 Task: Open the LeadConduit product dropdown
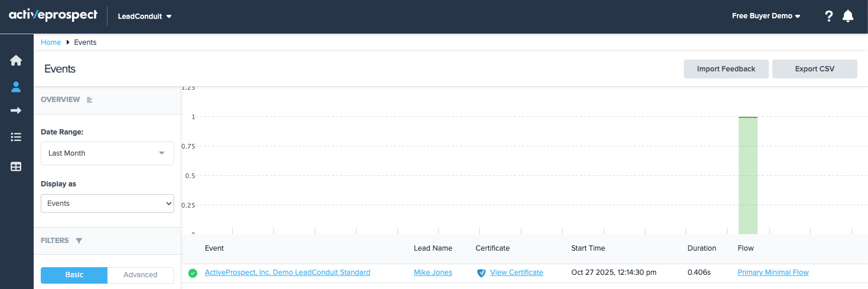145,17
